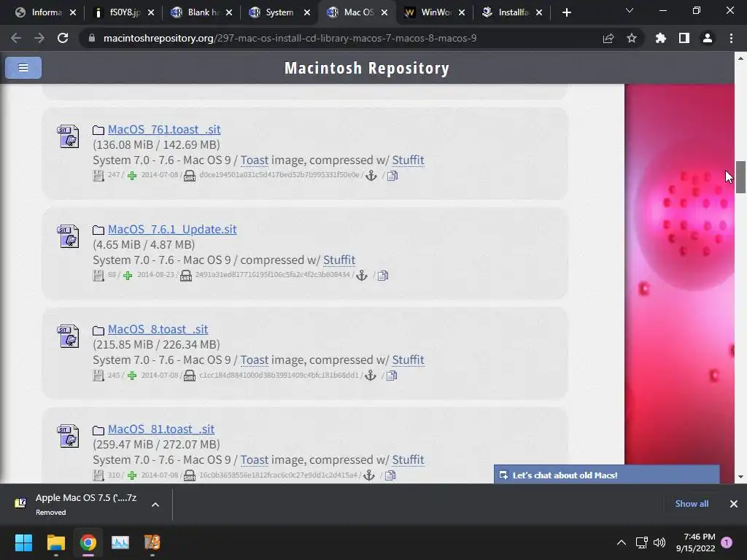Click SIT file icon for MacOS_8.toast_.sit
Image resolution: width=747 pixels, height=560 pixels.
click(69, 336)
